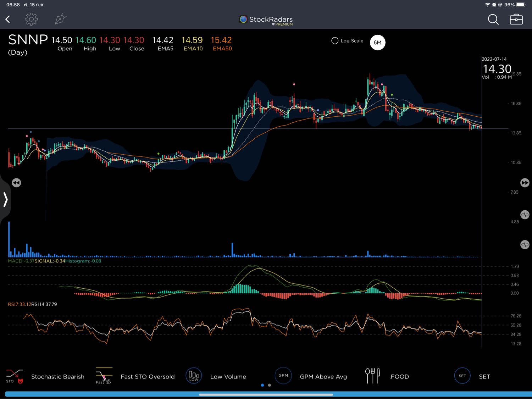Click the bottom horizontal scrollbar handle
The image size is (532, 399).
tap(266, 394)
